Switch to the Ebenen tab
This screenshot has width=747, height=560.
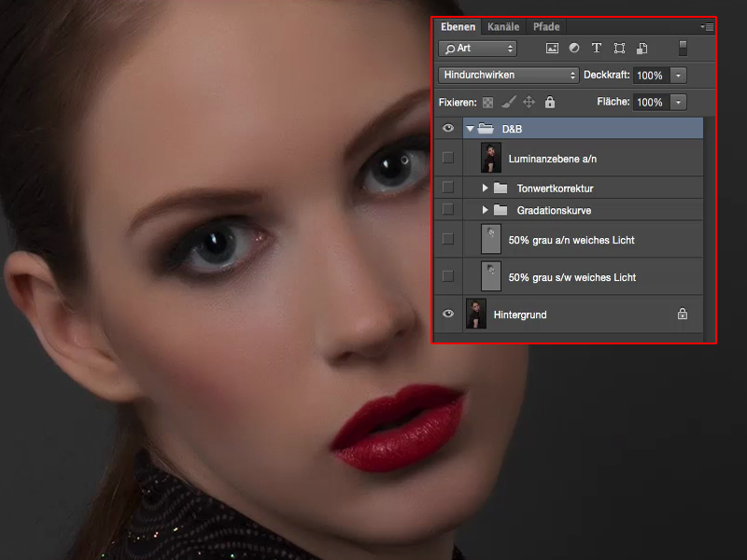[458, 27]
